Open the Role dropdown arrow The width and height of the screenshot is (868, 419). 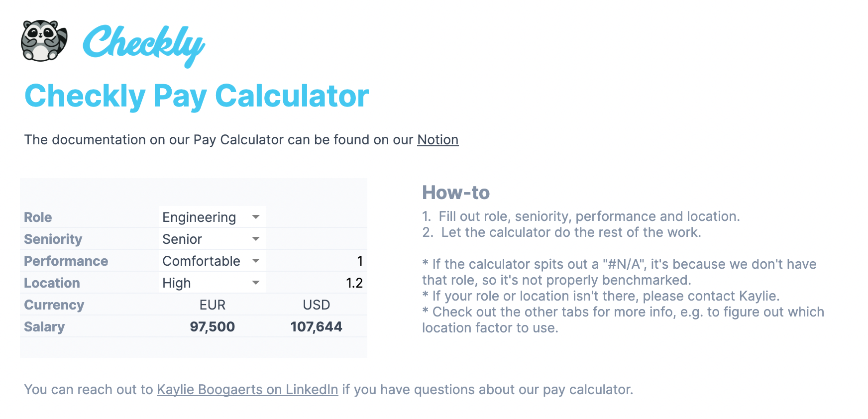[256, 217]
